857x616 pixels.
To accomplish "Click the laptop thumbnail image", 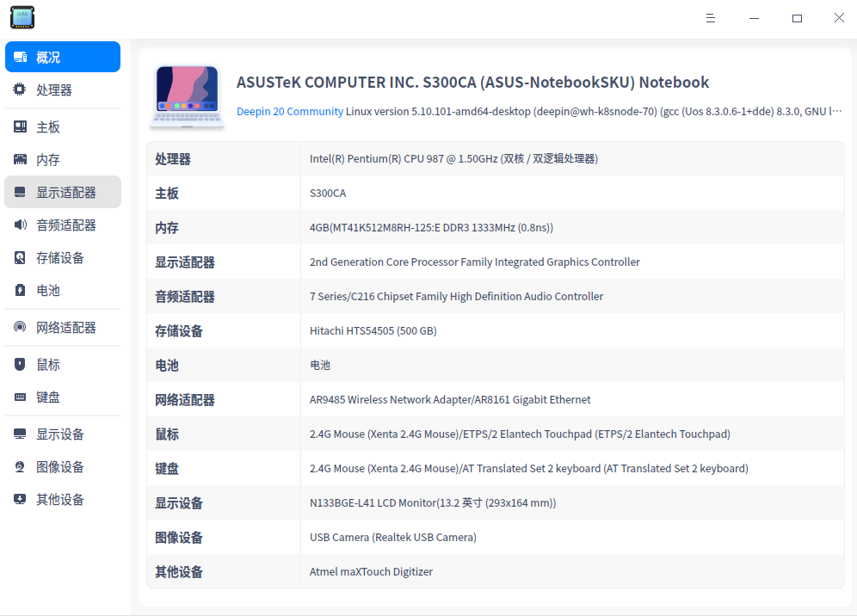I will point(187,95).
